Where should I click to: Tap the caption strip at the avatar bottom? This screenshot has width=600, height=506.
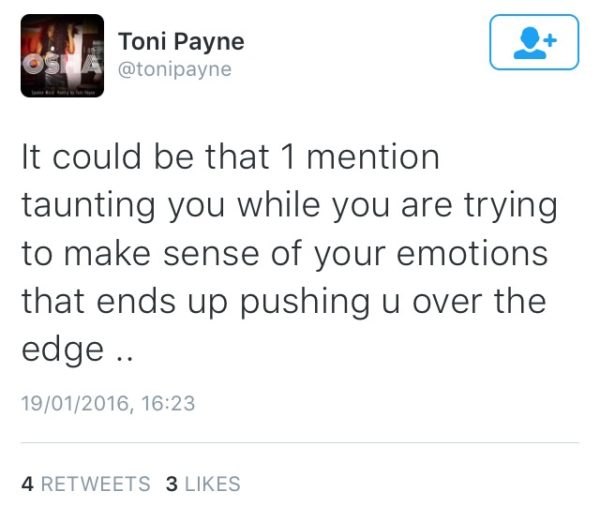coord(62,93)
